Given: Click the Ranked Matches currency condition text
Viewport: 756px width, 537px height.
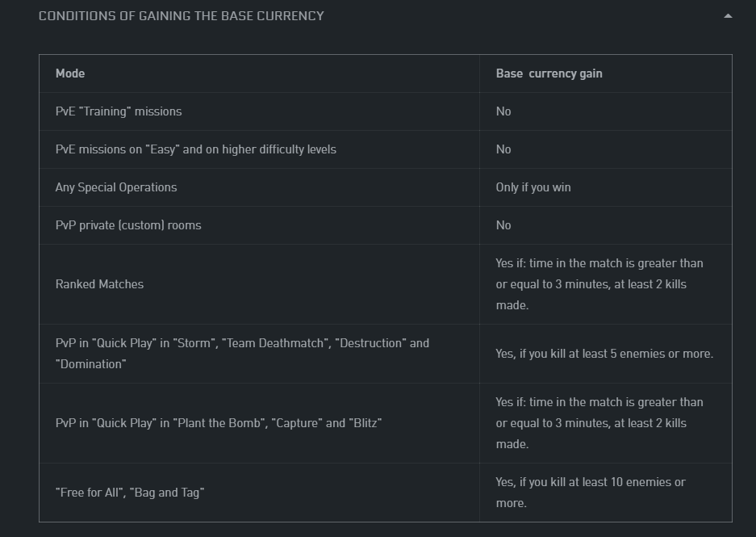Looking at the screenshot, I should coord(599,284).
